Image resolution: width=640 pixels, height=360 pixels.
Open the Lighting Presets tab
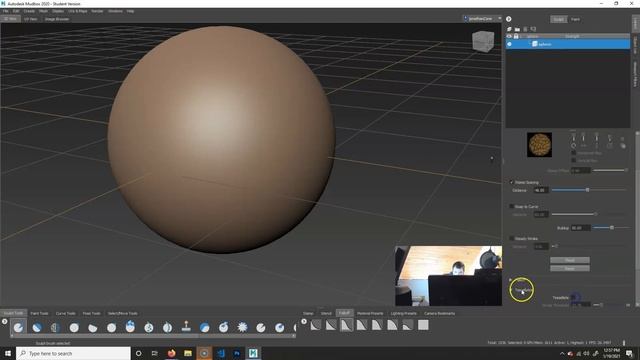404,313
